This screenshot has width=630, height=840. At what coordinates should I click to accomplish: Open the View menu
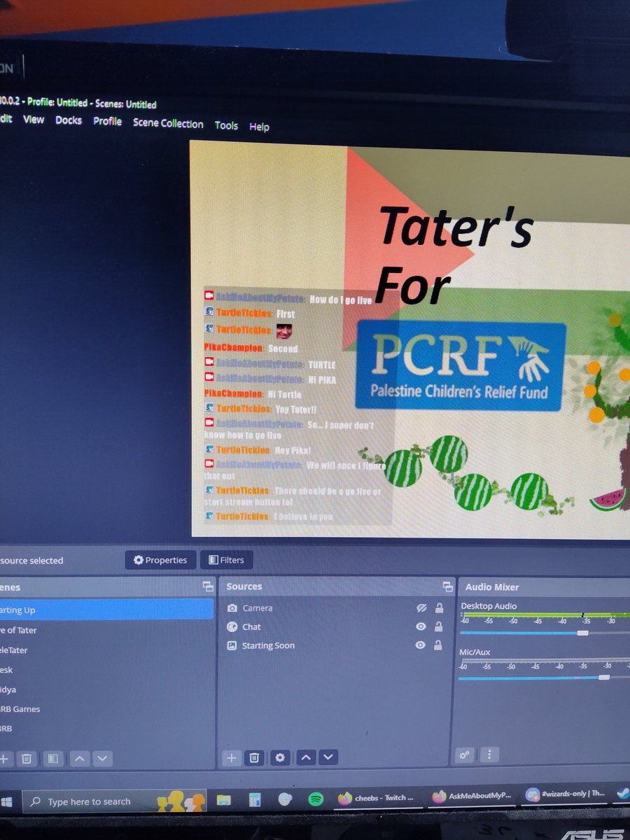(x=34, y=120)
